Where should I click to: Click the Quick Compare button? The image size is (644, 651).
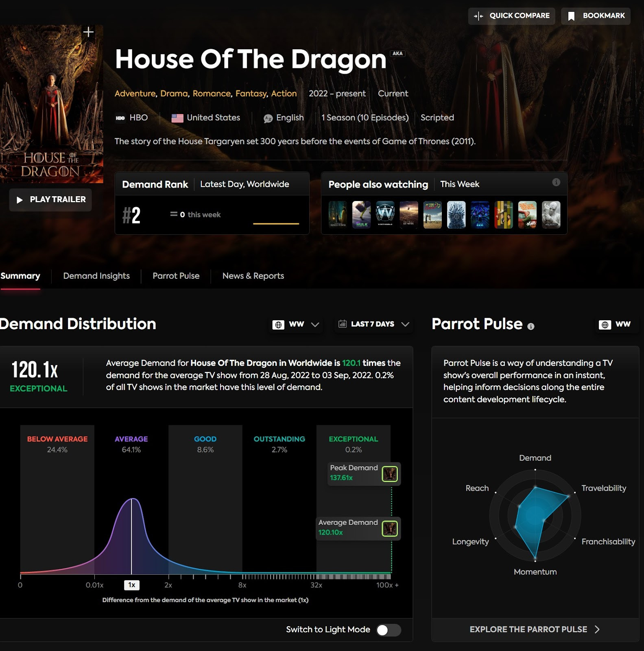511,16
